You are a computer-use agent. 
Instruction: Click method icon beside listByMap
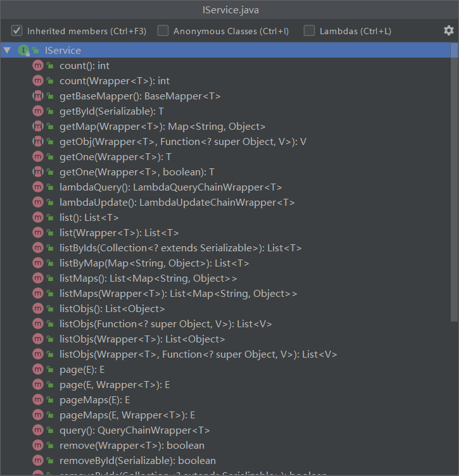coord(38,263)
